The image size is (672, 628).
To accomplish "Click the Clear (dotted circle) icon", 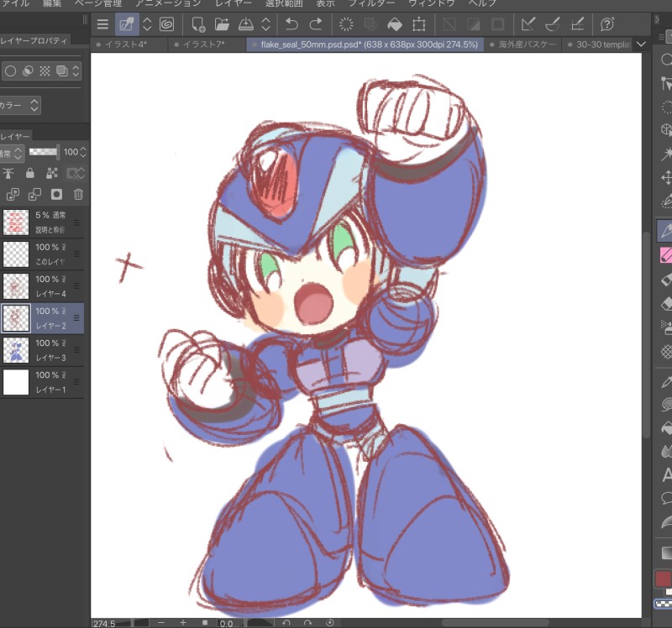I will tap(346, 24).
